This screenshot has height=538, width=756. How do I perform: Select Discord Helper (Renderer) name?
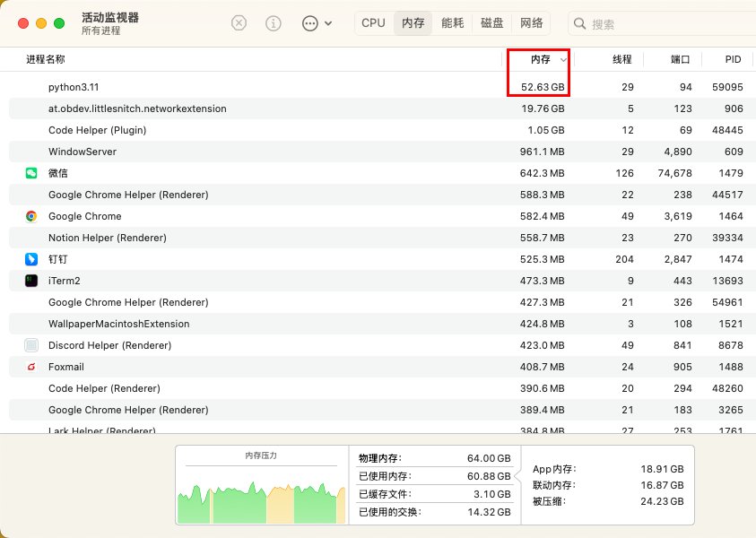tap(110, 345)
